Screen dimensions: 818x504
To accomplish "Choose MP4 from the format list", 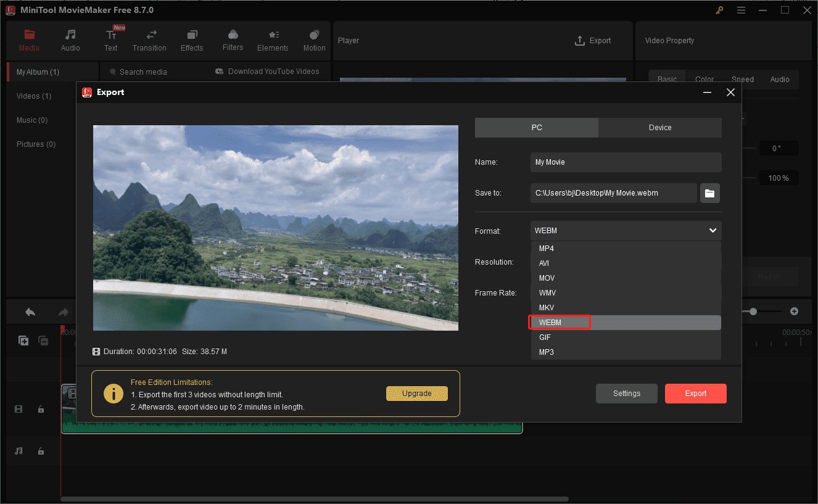I will point(626,249).
